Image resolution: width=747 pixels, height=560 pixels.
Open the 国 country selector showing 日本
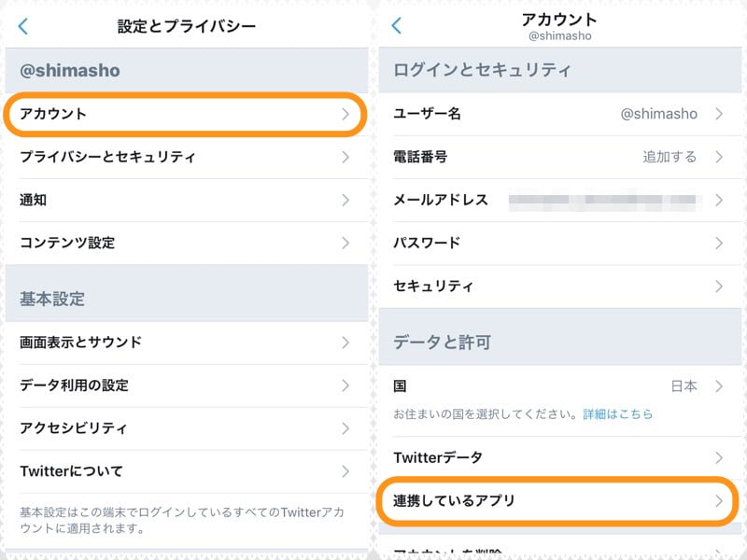pyautogui.click(x=560, y=385)
